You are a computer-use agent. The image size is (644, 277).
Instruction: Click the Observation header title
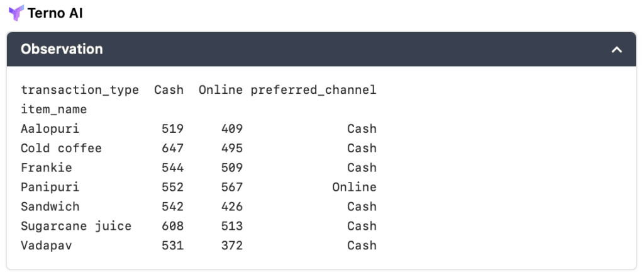pos(62,49)
